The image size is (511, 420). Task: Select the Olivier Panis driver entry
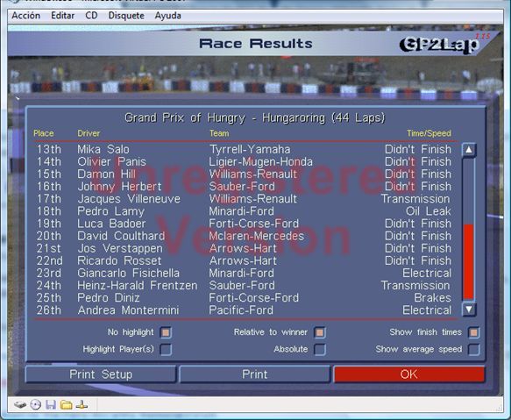[112, 161]
